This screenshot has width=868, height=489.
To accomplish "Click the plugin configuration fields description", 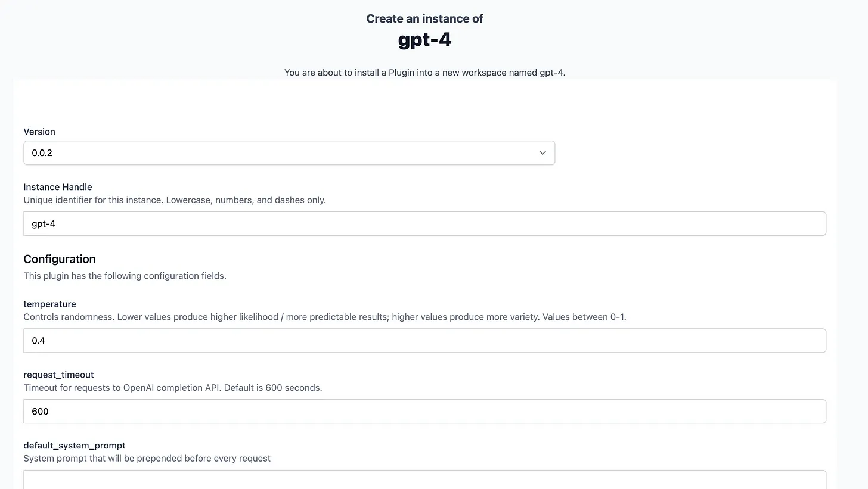I will [125, 276].
